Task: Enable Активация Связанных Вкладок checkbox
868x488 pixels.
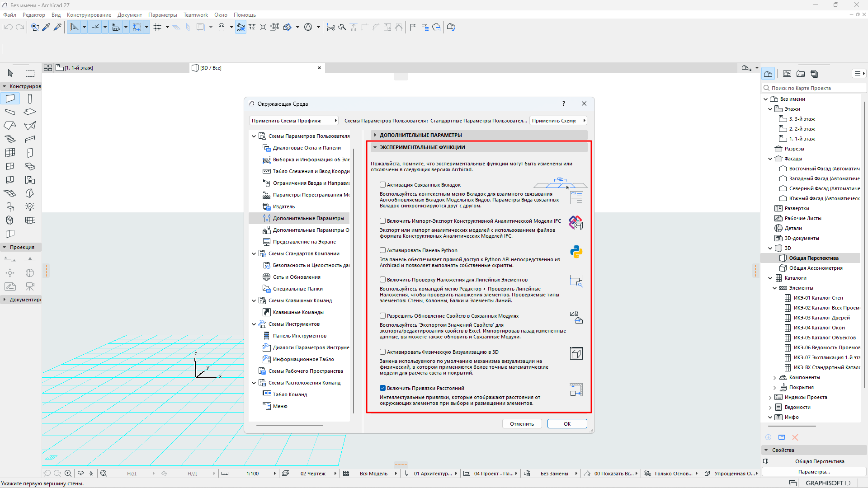Action: (383, 185)
